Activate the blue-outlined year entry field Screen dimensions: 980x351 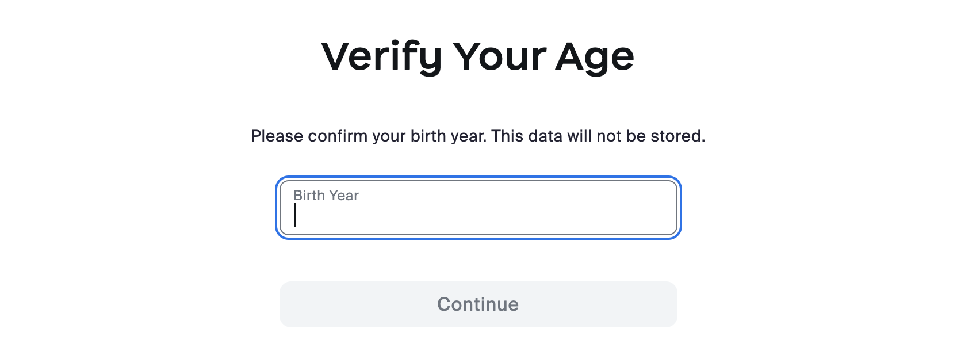(478, 208)
